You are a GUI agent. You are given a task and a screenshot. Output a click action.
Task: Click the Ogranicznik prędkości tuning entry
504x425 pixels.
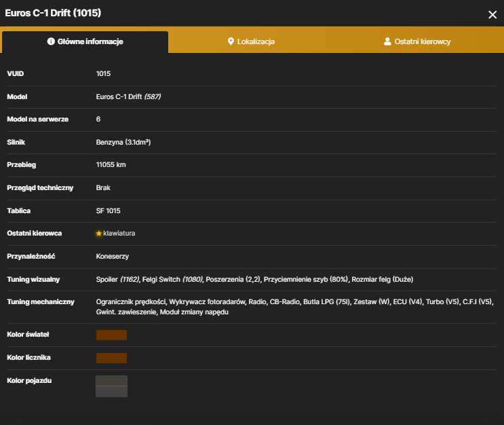point(131,302)
